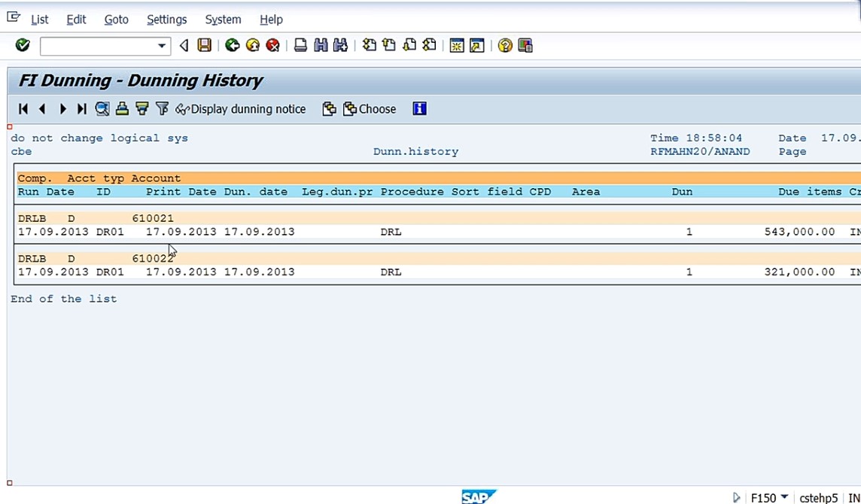Click the Sort Descending icon

(x=142, y=109)
